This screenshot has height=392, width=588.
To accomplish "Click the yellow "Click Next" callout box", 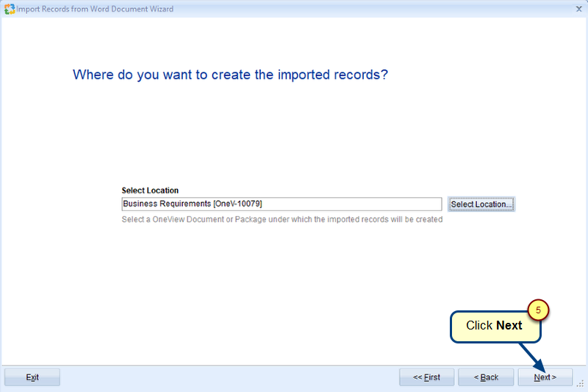I will pyautogui.click(x=495, y=326).
